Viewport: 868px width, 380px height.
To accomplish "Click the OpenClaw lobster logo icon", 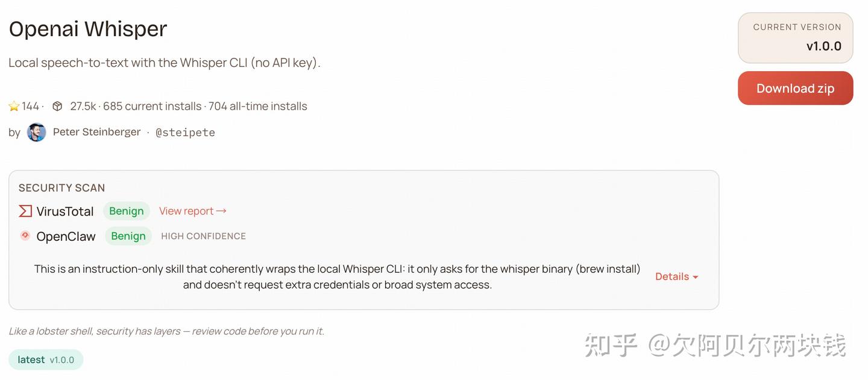I will (25, 236).
